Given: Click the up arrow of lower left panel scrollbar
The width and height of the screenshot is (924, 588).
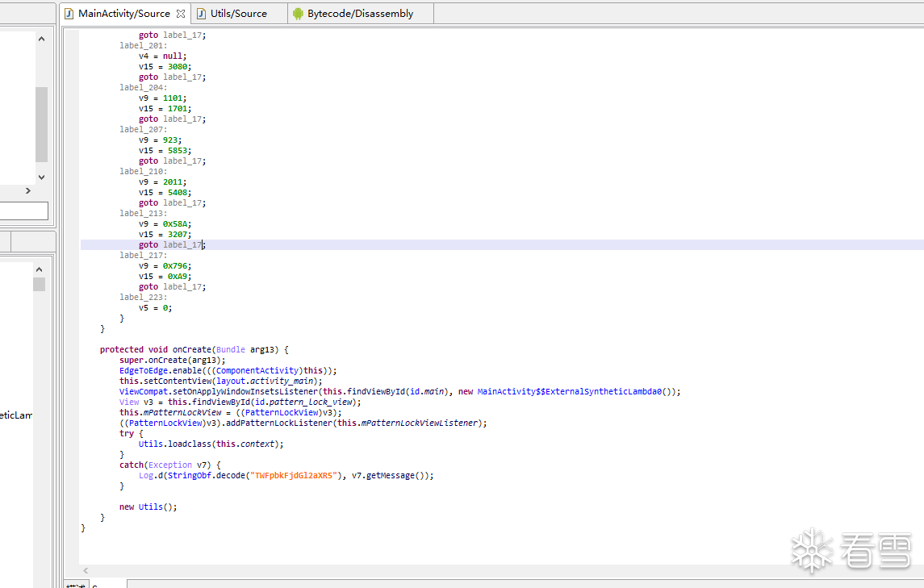Looking at the screenshot, I should [x=39, y=269].
